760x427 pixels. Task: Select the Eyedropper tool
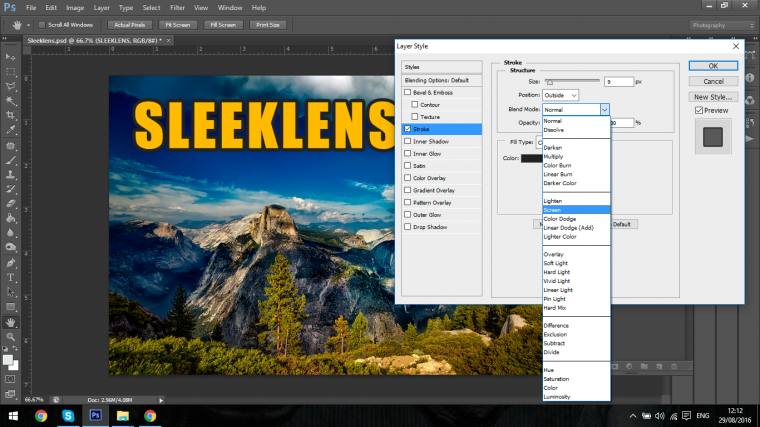(10, 130)
